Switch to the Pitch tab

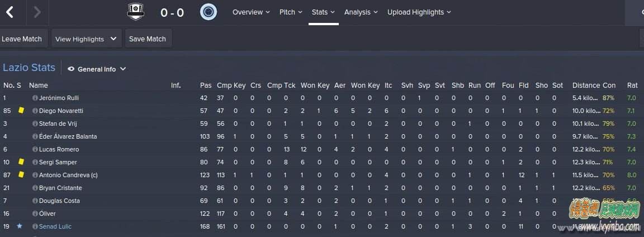tap(291, 12)
